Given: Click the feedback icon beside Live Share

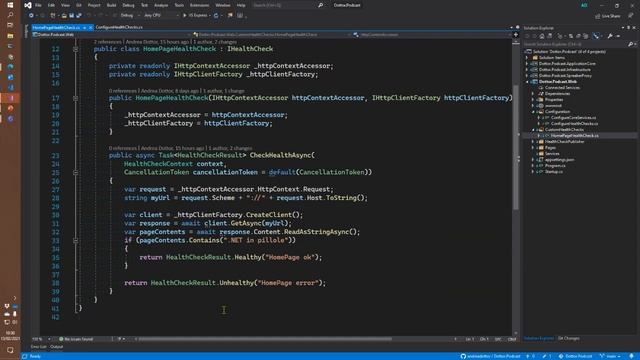Looking at the screenshot, I should click(x=631, y=16).
